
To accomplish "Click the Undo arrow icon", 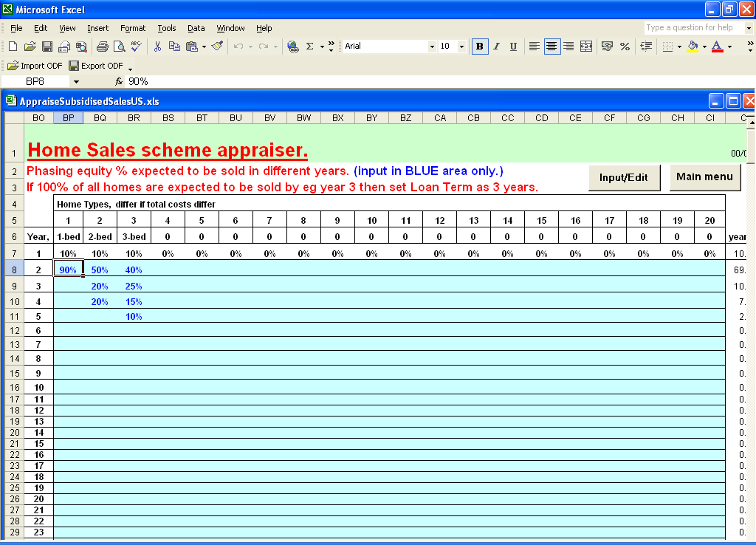I will click(238, 47).
